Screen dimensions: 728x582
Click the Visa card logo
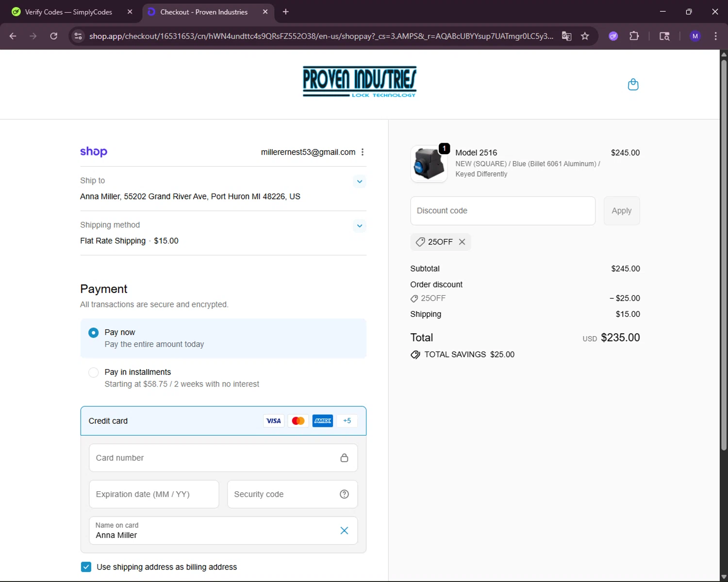tap(274, 420)
